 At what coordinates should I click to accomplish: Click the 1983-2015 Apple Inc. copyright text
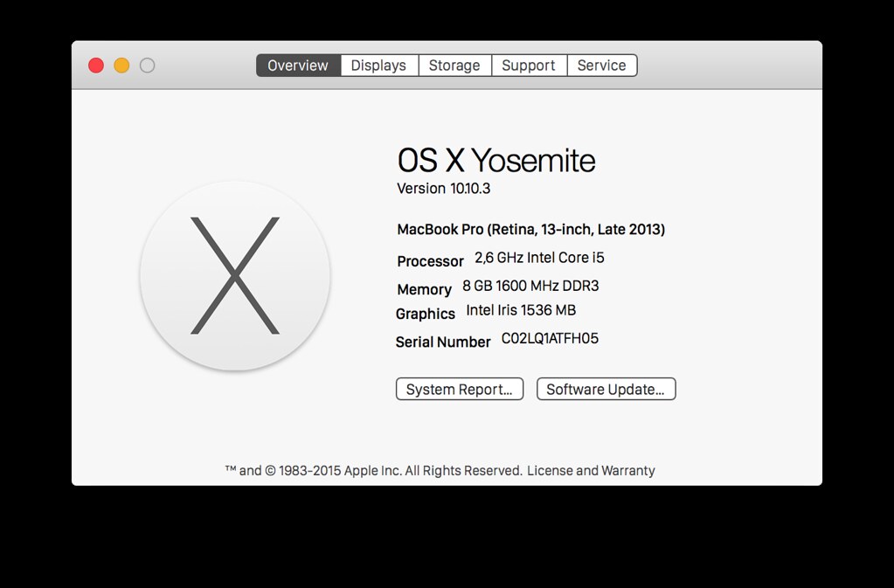(373, 471)
